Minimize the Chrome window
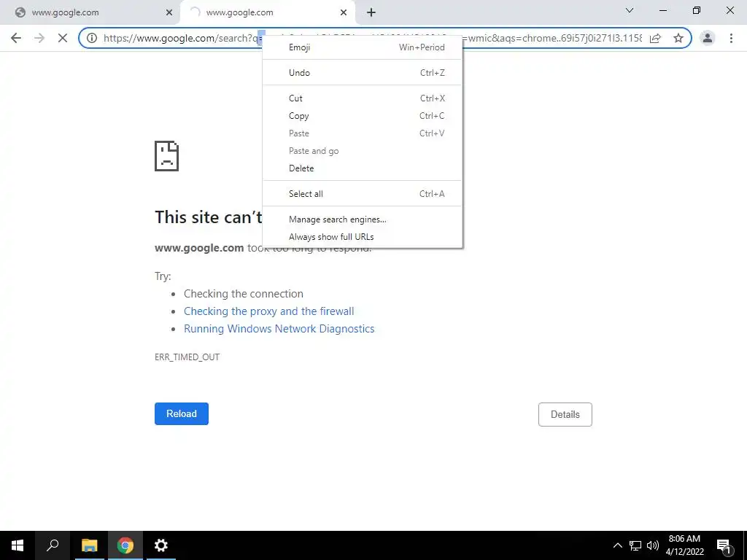The width and height of the screenshot is (747, 560). pos(662,10)
